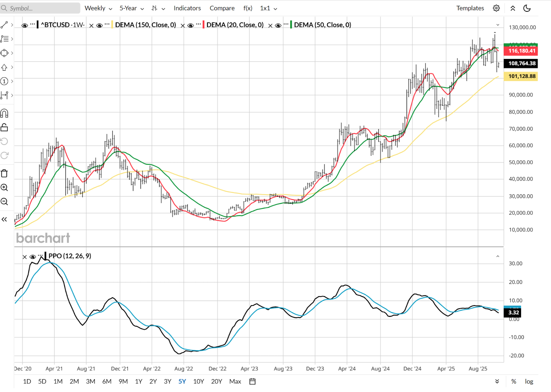Click the Templates button
The height and width of the screenshot is (392, 551).
[x=470, y=8]
